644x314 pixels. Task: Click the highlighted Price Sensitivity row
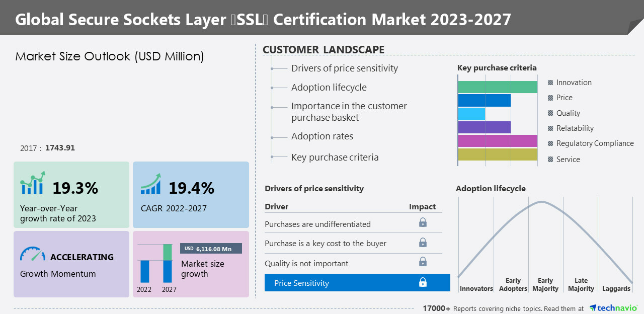point(357,283)
